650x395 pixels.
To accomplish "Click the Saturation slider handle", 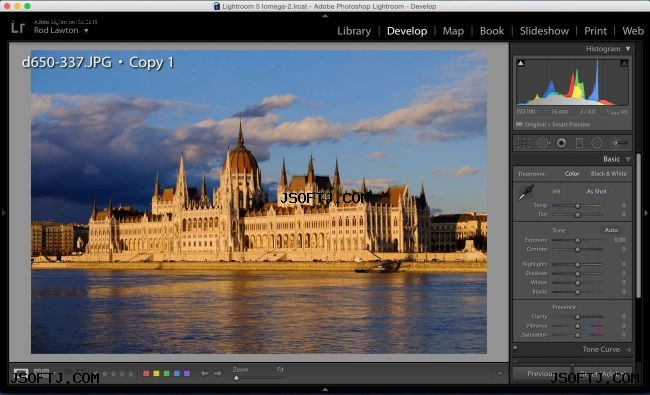I will (x=577, y=335).
